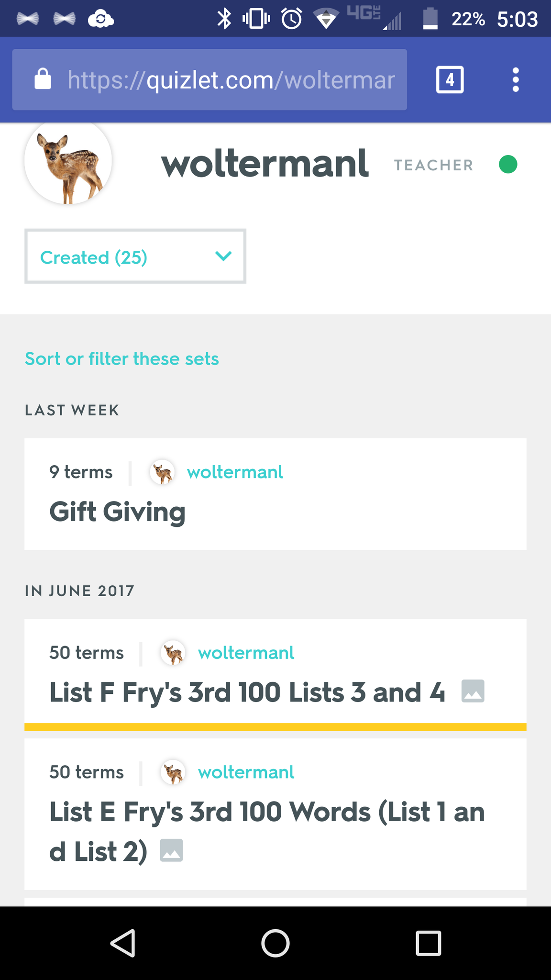This screenshot has height=980, width=551.
Task: Tap the green online status dot
Action: pos(508,165)
